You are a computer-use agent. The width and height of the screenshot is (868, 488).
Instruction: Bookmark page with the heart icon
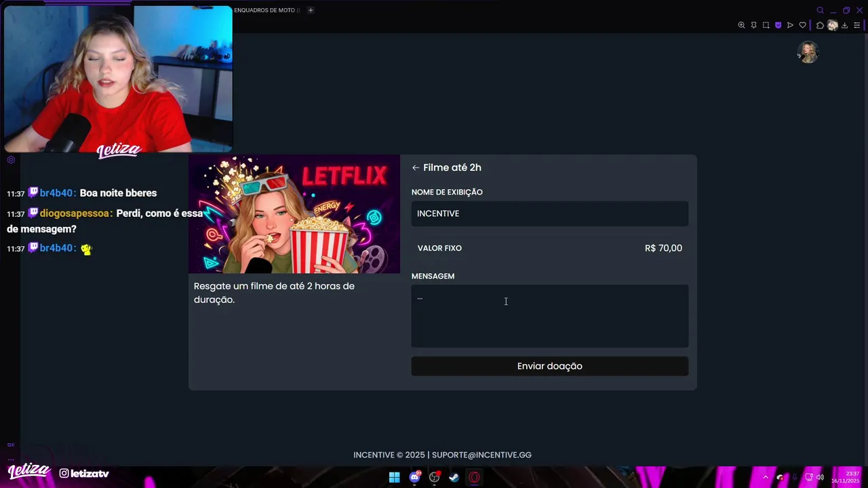point(803,25)
